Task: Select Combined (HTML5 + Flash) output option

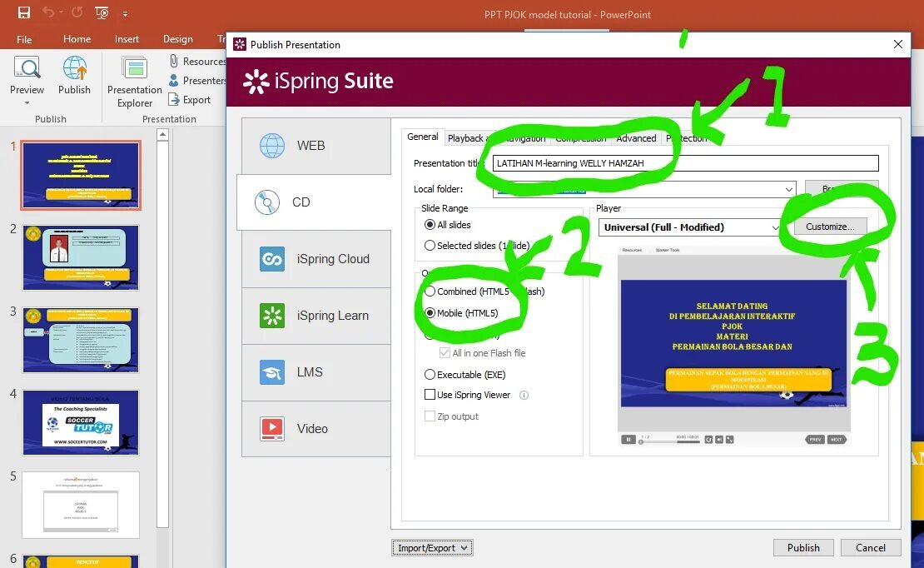Action: [430, 291]
